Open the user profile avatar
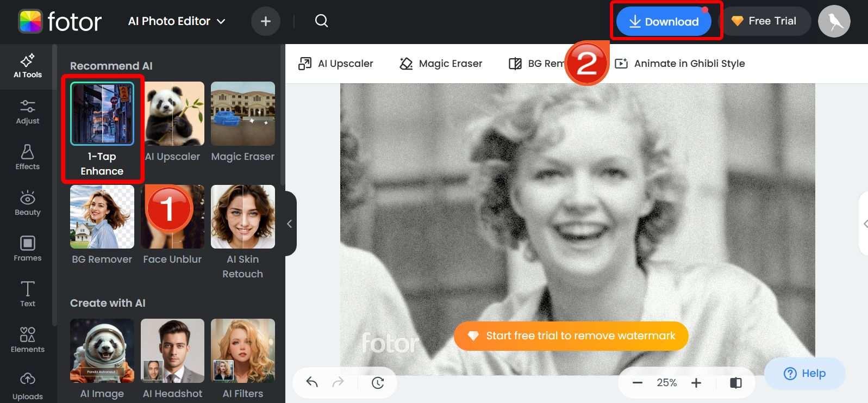Image resolution: width=868 pixels, height=403 pixels. (834, 21)
